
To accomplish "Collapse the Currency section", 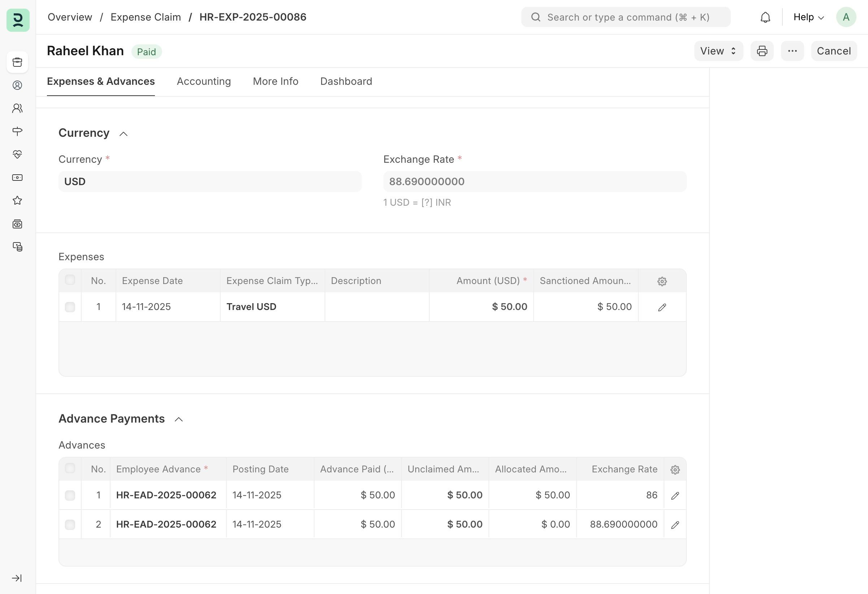I will tap(123, 134).
